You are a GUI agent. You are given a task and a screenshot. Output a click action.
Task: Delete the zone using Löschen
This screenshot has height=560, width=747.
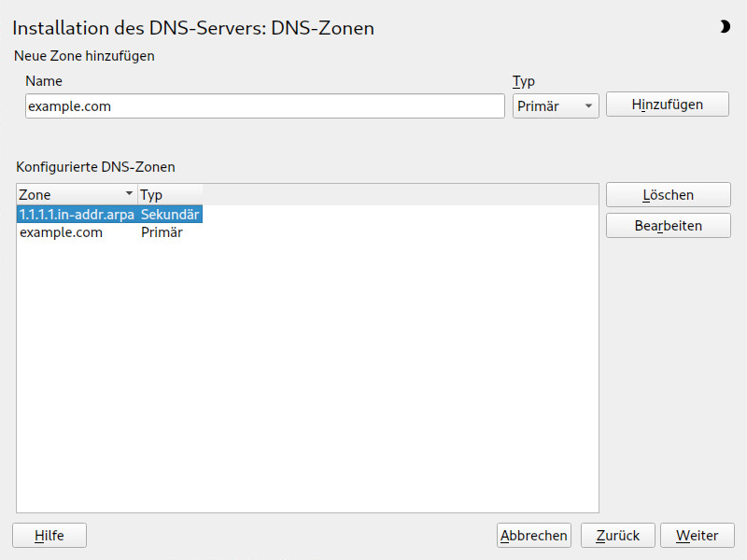(x=668, y=195)
